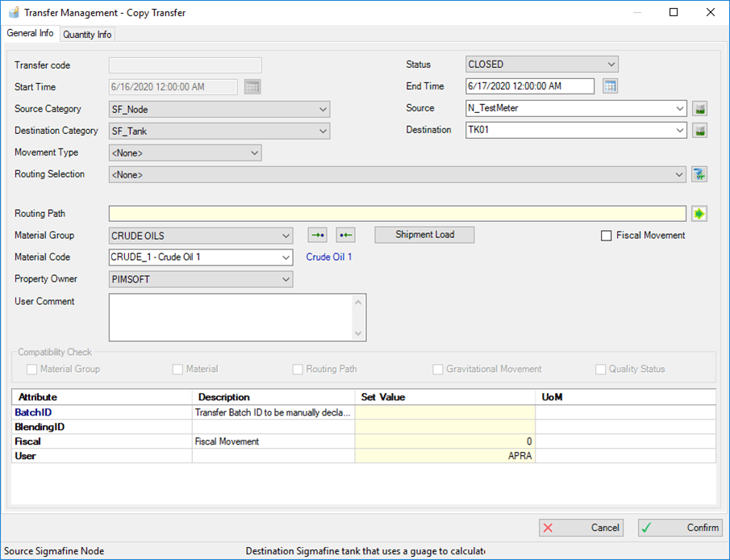
Task: Click the Start Time calendar icon
Action: [x=252, y=87]
